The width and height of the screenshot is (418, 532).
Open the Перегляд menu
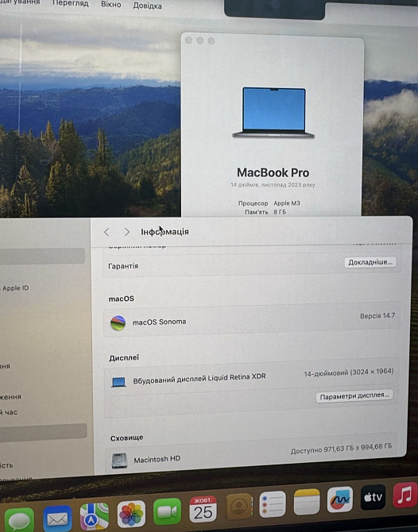[70, 3]
